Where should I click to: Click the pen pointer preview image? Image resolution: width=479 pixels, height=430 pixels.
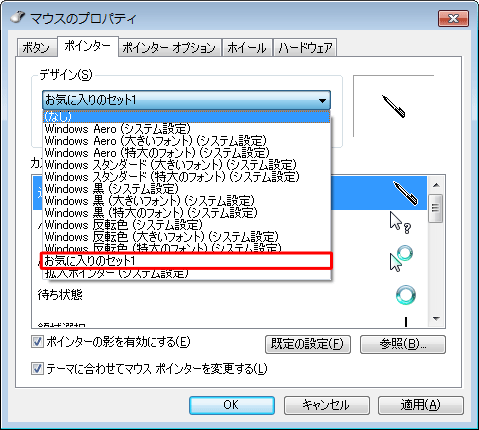394,106
